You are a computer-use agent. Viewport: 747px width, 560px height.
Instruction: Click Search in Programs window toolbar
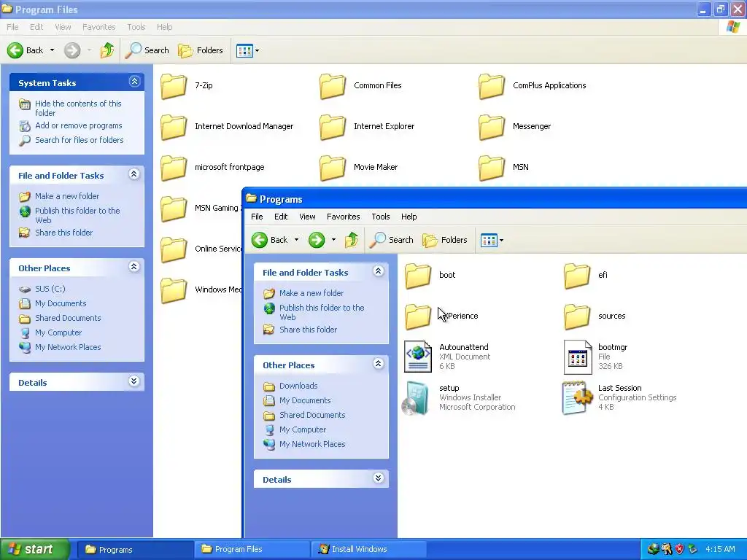(x=392, y=240)
